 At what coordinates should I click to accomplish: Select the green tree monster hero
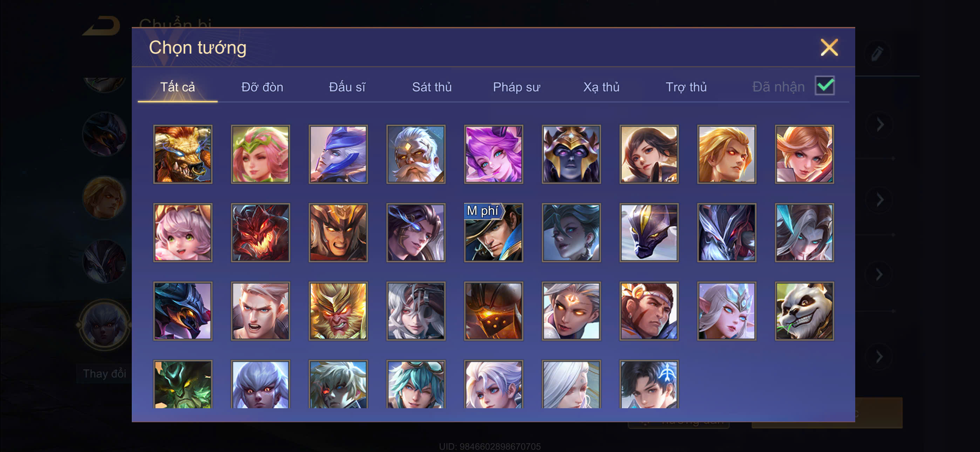(x=183, y=384)
